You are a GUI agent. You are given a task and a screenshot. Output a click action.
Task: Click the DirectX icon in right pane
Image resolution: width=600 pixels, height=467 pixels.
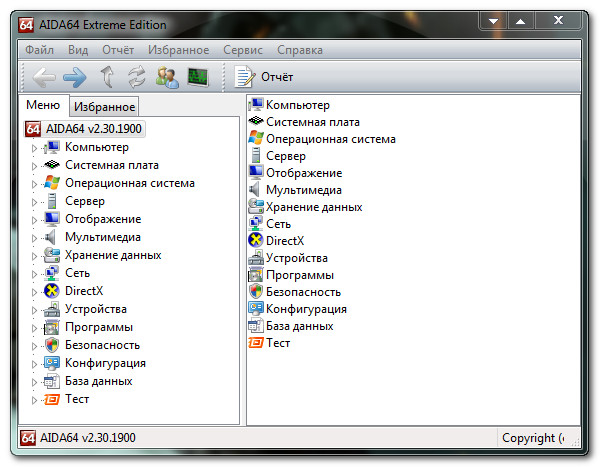tap(256, 240)
